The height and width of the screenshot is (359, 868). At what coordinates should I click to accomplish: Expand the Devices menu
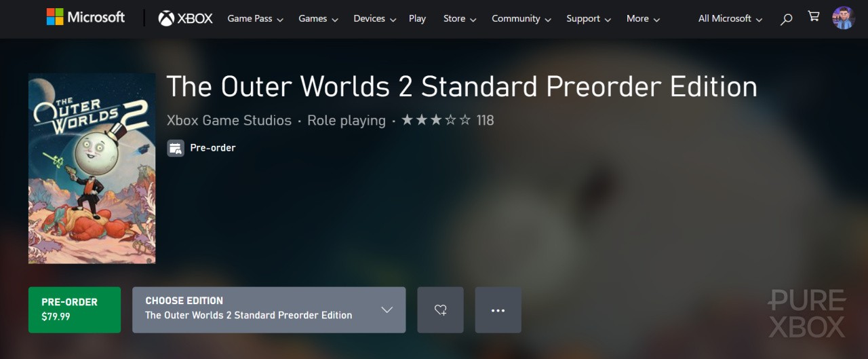point(374,19)
